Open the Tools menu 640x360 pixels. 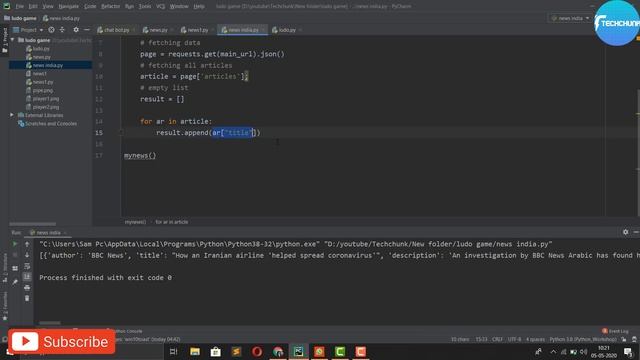click(x=145, y=7)
